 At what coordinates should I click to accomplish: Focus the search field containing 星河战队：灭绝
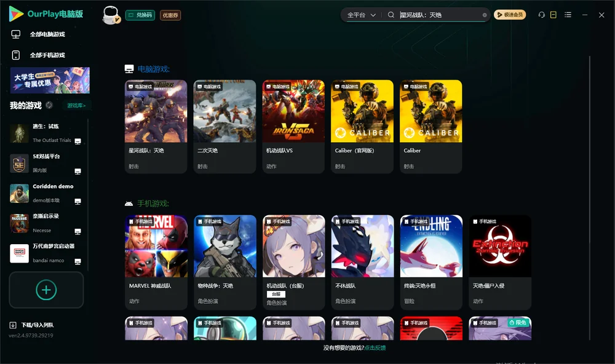point(440,15)
